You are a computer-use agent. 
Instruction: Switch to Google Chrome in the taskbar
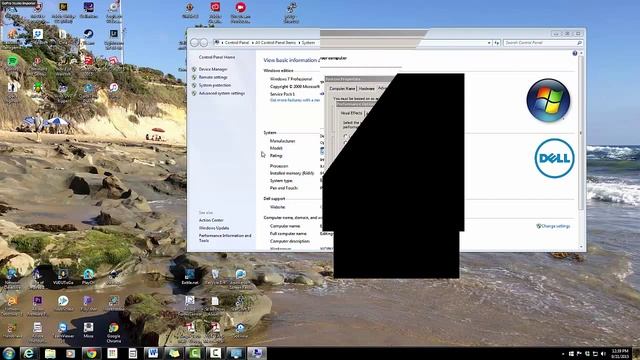pyautogui.click(x=91, y=353)
